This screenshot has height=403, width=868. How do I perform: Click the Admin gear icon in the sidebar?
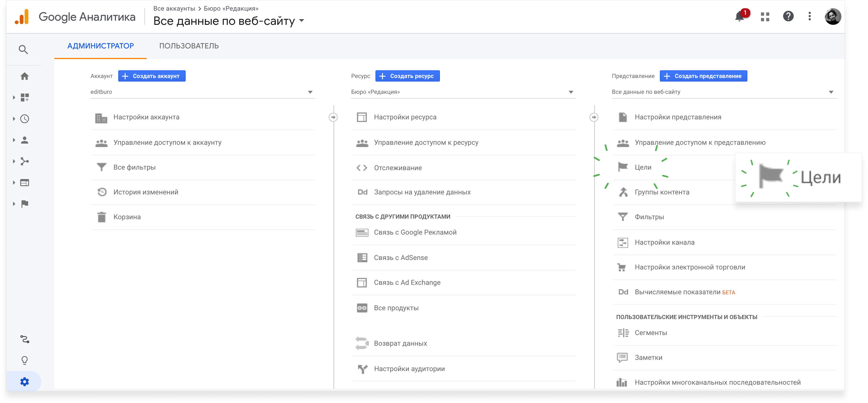pyautogui.click(x=25, y=382)
